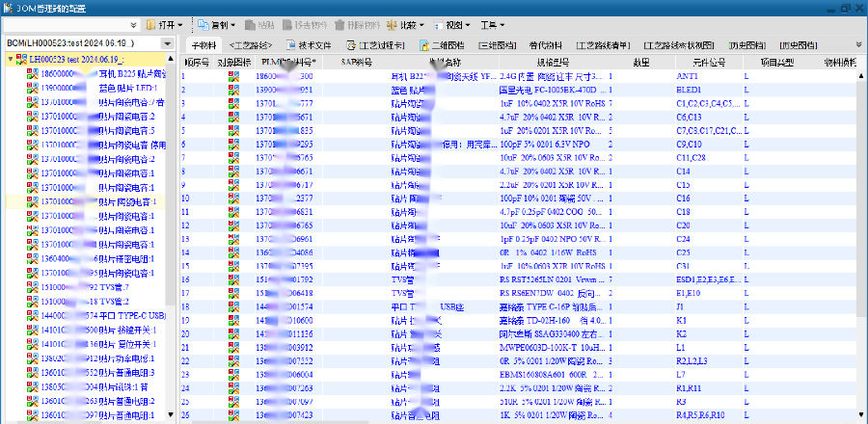
Task: Click the 比较 compare icon in toolbar
Action: [x=392, y=25]
